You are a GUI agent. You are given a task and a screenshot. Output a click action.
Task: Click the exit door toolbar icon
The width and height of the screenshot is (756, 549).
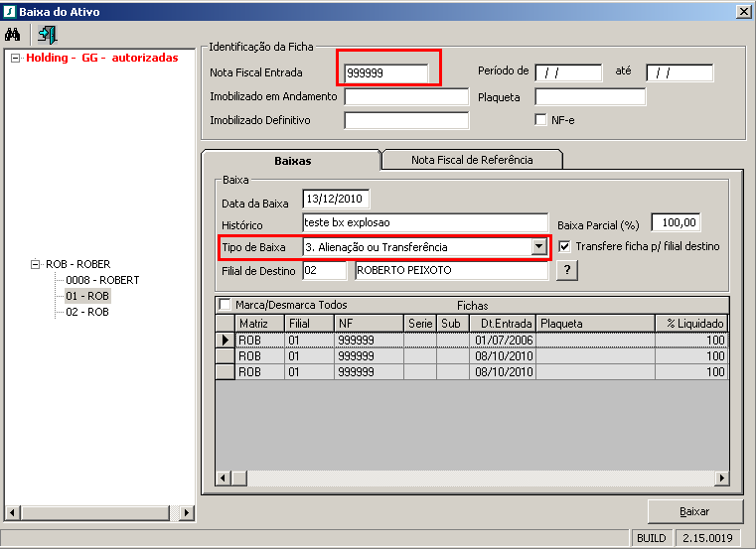[x=47, y=34]
